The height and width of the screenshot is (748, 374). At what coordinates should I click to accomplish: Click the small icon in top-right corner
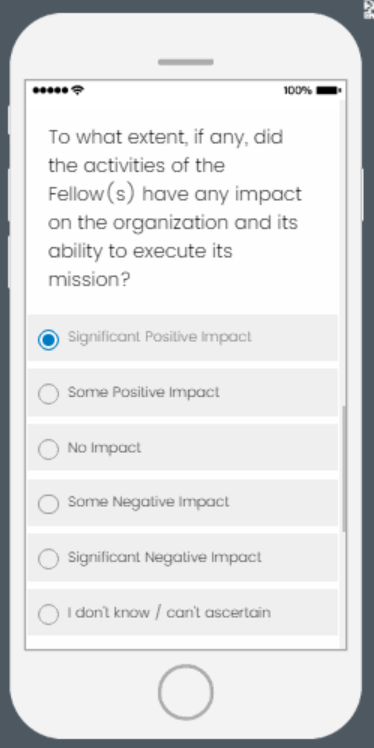tap(369, 10)
